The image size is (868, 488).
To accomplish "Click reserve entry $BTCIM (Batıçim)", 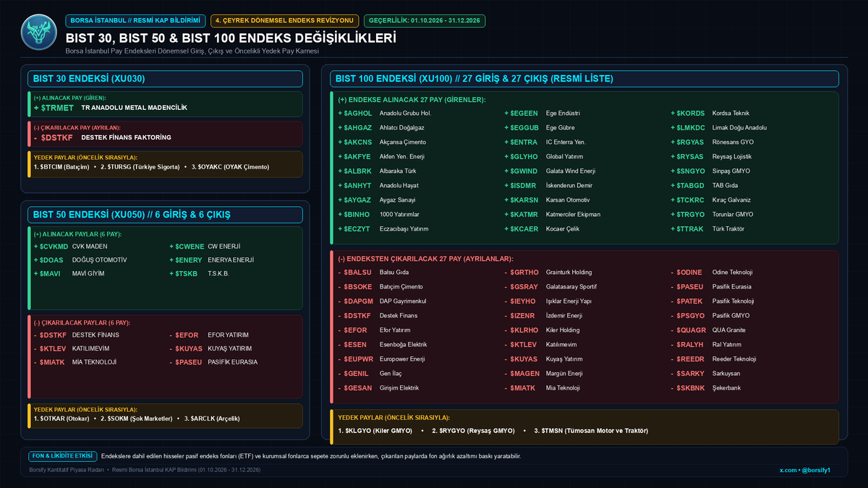I will coord(61,167).
